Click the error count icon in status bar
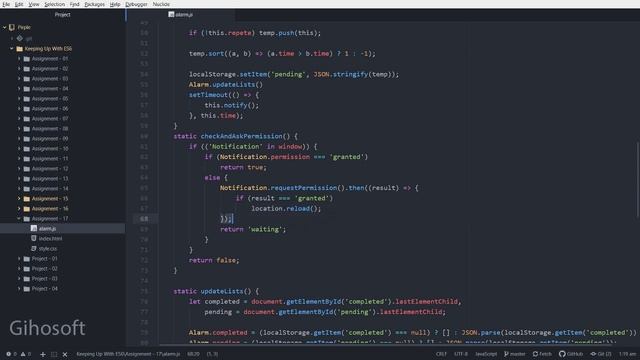The width and height of the screenshot is (640, 360). tap(8, 354)
